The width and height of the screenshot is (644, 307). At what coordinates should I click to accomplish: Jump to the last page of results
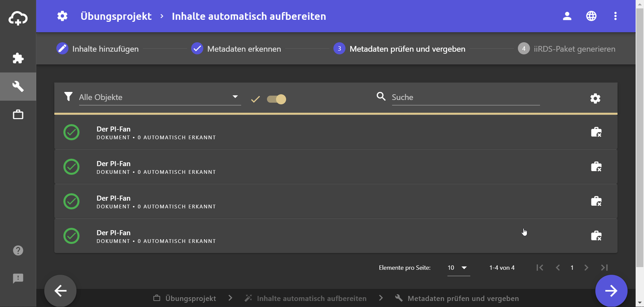[x=604, y=267]
